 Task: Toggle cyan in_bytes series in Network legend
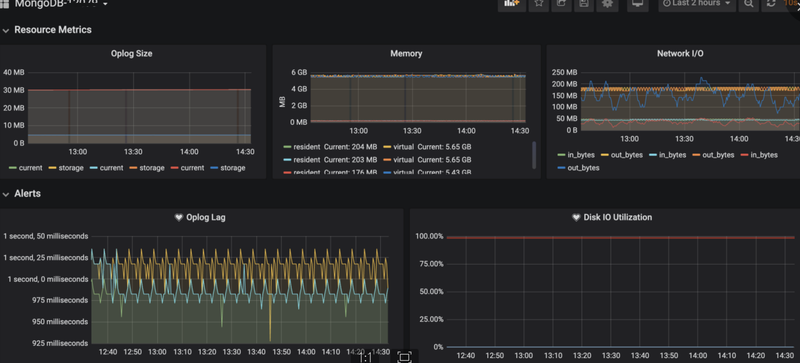[668, 155]
